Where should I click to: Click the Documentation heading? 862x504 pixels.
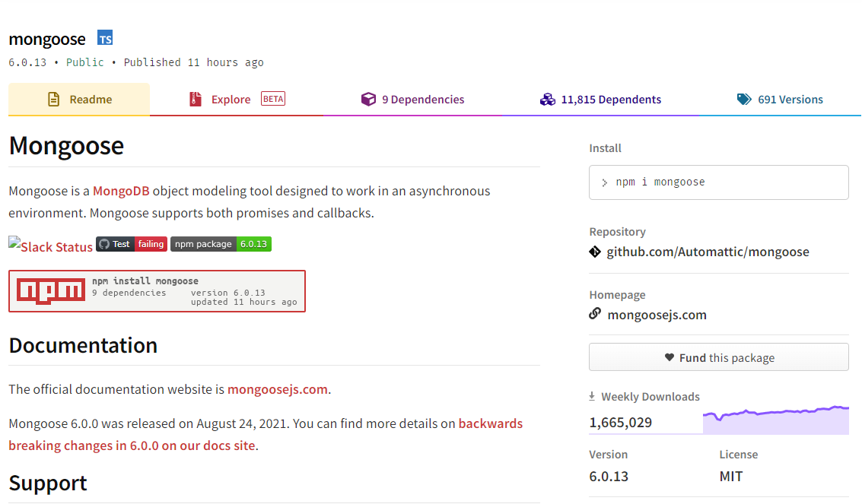pos(83,345)
